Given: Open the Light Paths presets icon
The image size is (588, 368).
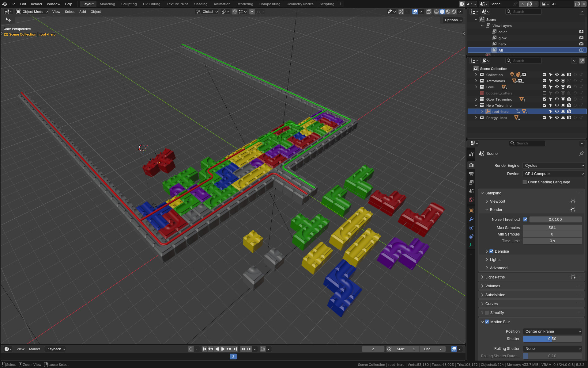Looking at the screenshot, I should click(x=573, y=277).
